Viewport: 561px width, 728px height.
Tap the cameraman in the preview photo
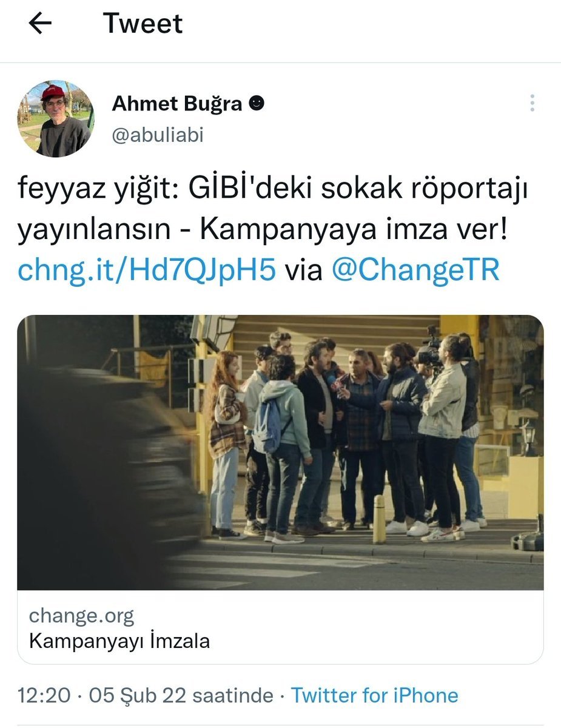(x=446, y=437)
